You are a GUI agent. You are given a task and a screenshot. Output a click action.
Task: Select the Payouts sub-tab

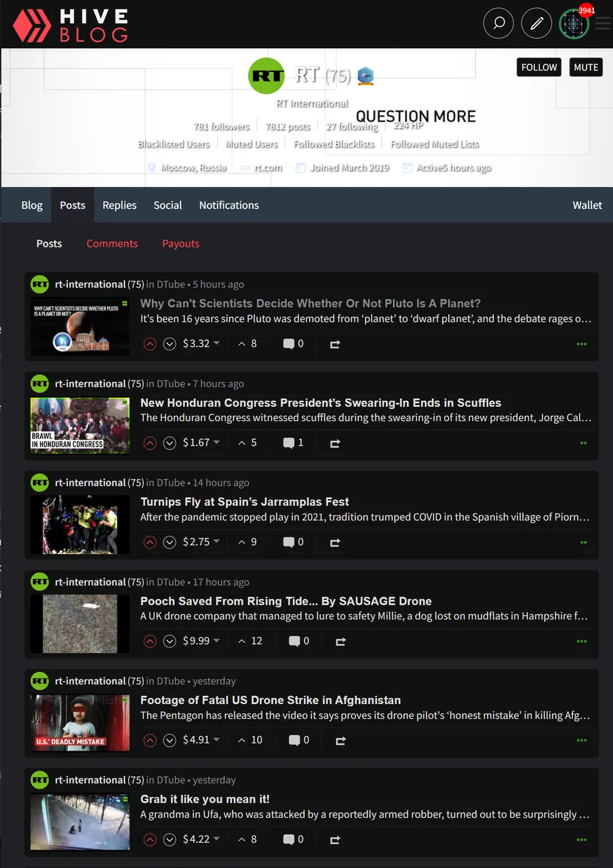point(180,243)
